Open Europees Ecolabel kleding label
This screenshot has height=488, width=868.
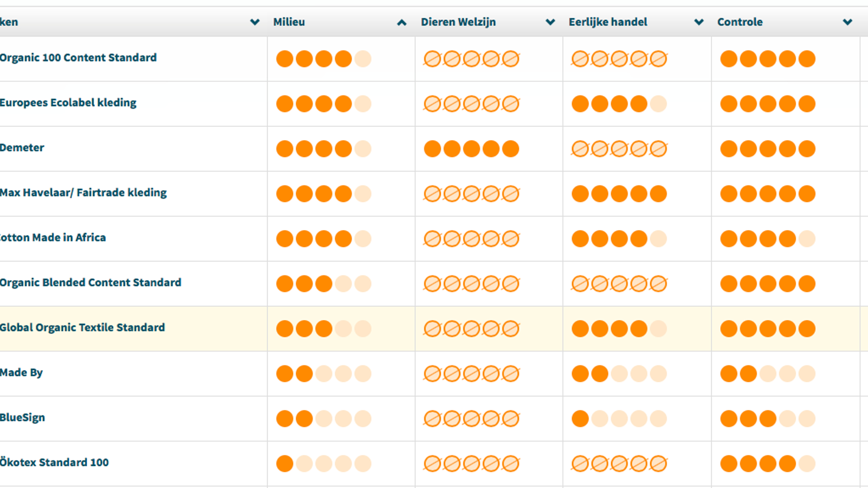coord(68,103)
